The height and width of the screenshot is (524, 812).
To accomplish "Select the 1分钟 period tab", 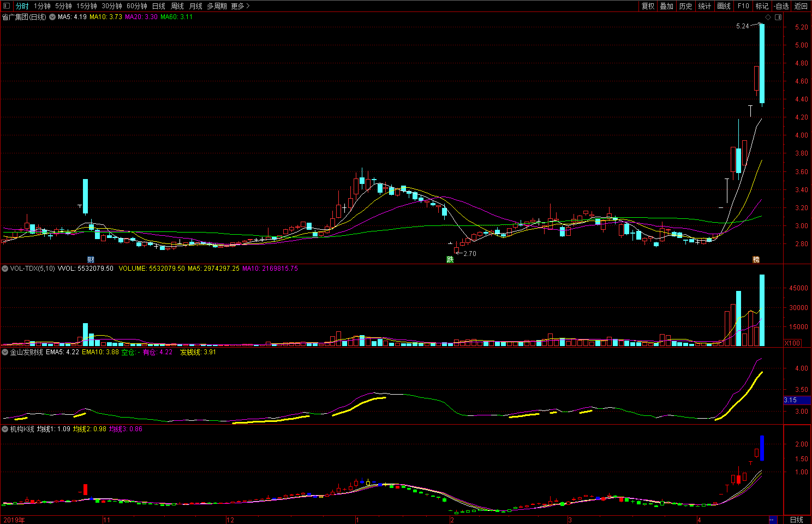I will 42,6.
